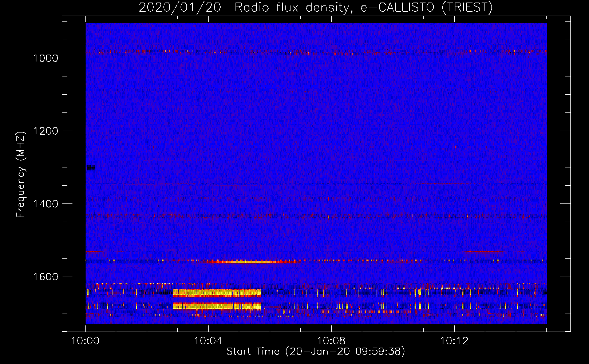This screenshot has height=364, width=589.
Task: Click the 1600 frequency tick label
Action: coord(46,277)
